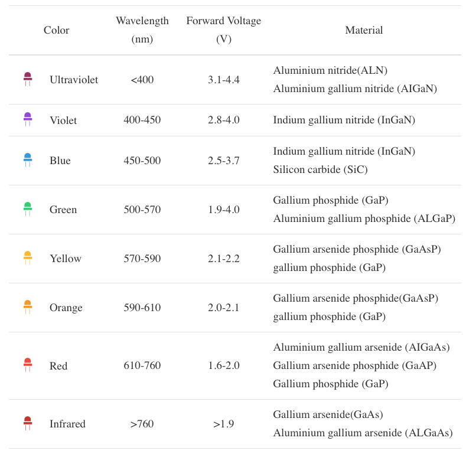Click the orange LED icon
This screenshot has height=454, width=476.
tap(28, 307)
